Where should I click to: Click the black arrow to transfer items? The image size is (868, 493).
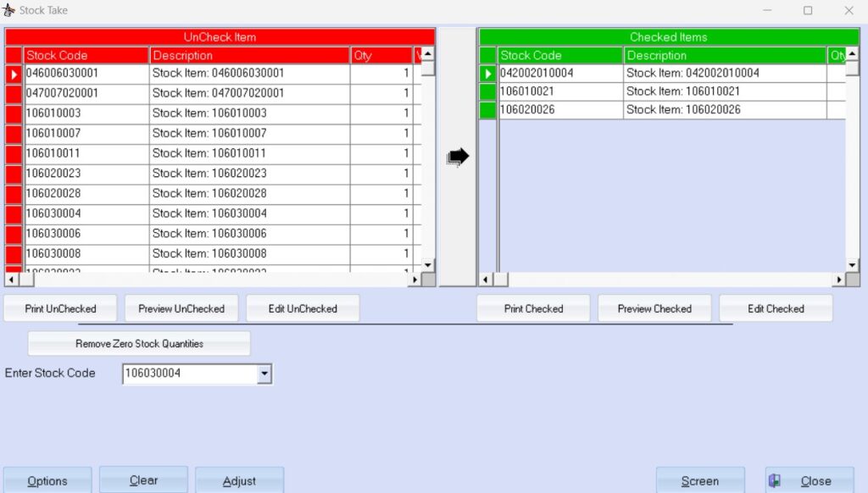point(458,156)
